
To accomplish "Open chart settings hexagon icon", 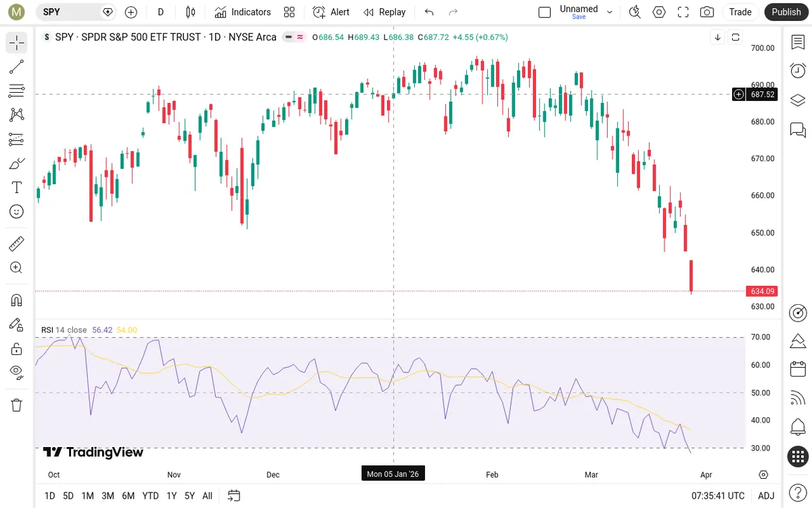I will (659, 12).
